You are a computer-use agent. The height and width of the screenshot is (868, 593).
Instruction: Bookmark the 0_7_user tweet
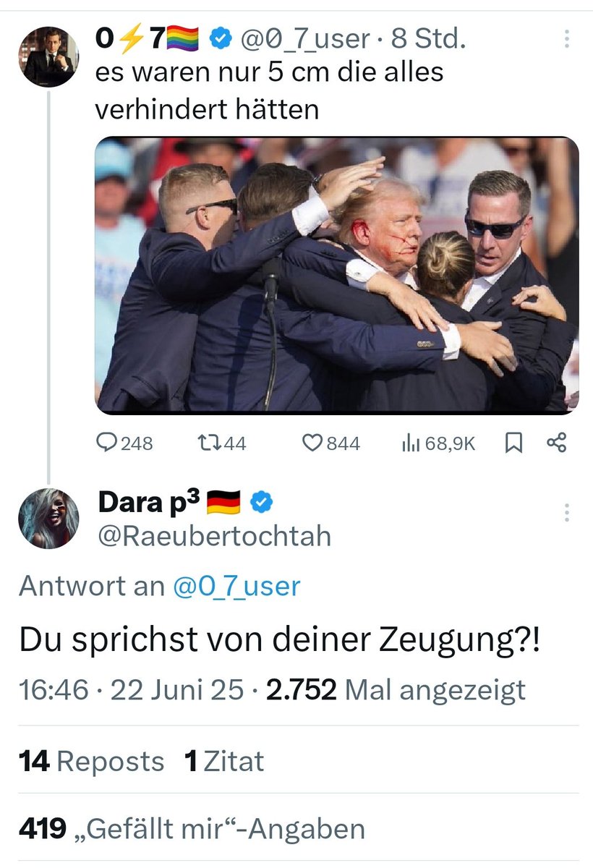tap(513, 443)
